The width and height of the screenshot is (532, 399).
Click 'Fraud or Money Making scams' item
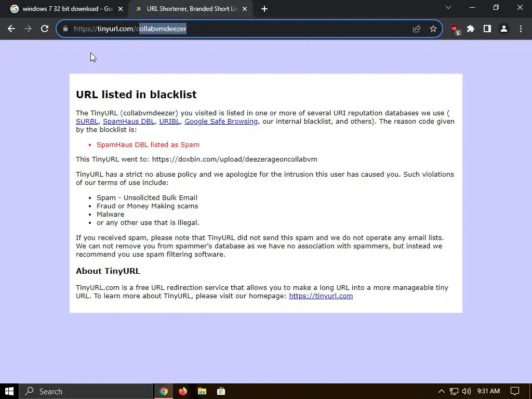pos(147,206)
